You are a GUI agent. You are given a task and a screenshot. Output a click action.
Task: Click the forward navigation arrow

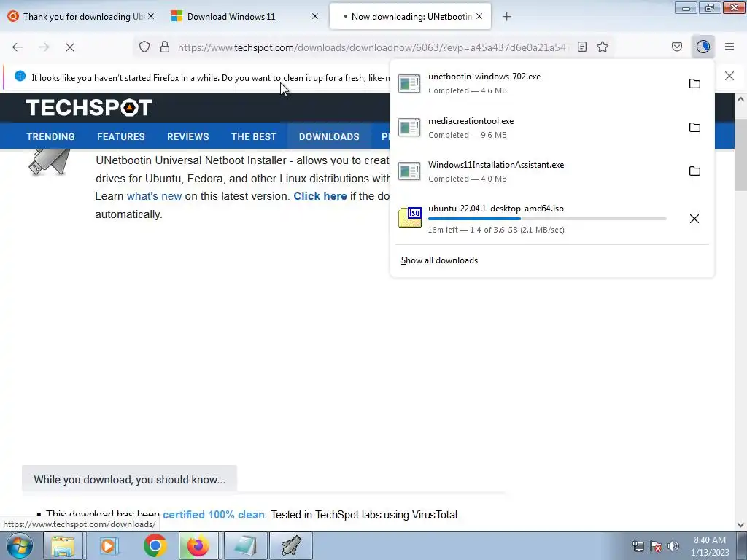tap(44, 47)
